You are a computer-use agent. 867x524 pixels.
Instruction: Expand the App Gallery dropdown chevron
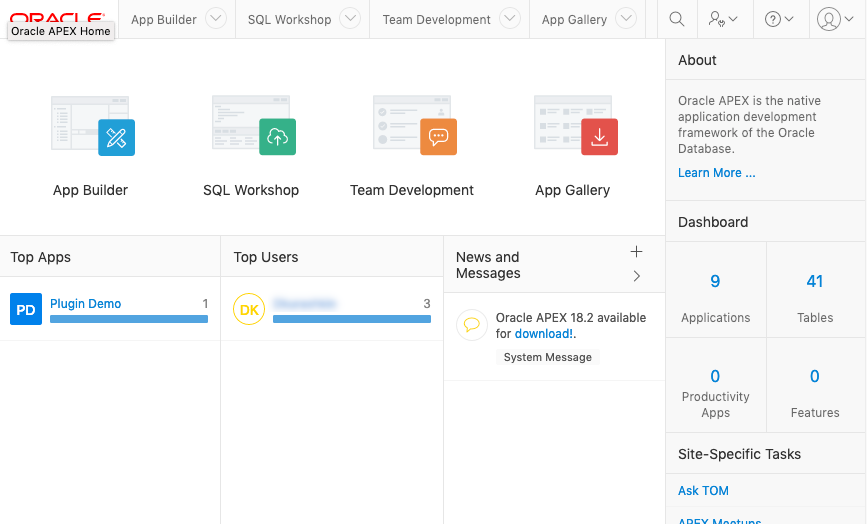(x=626, y=19)
